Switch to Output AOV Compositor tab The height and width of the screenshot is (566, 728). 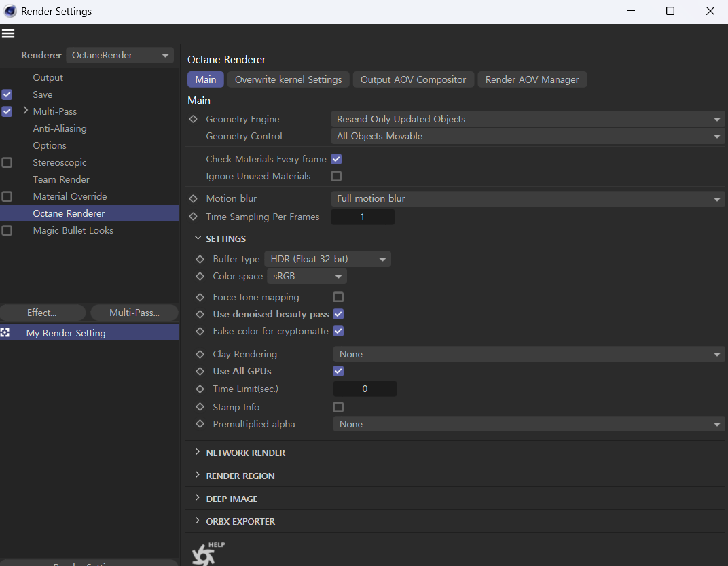413,79
